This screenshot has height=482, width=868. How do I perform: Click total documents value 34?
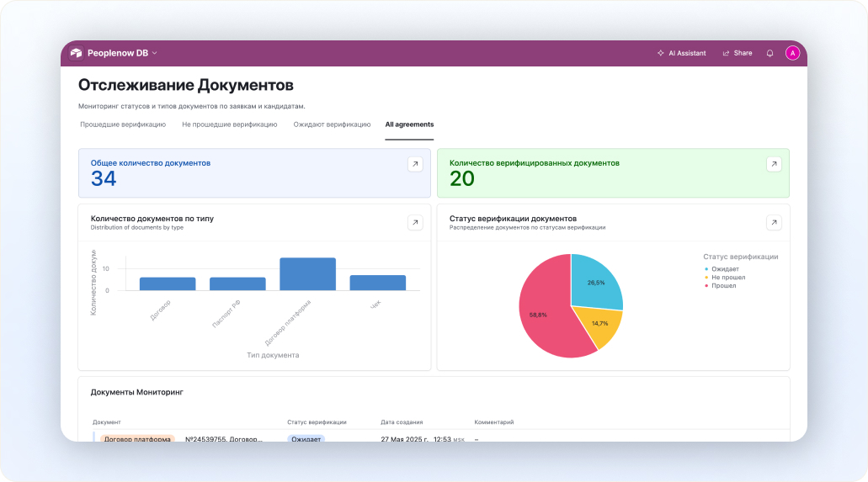click(104, 178)
